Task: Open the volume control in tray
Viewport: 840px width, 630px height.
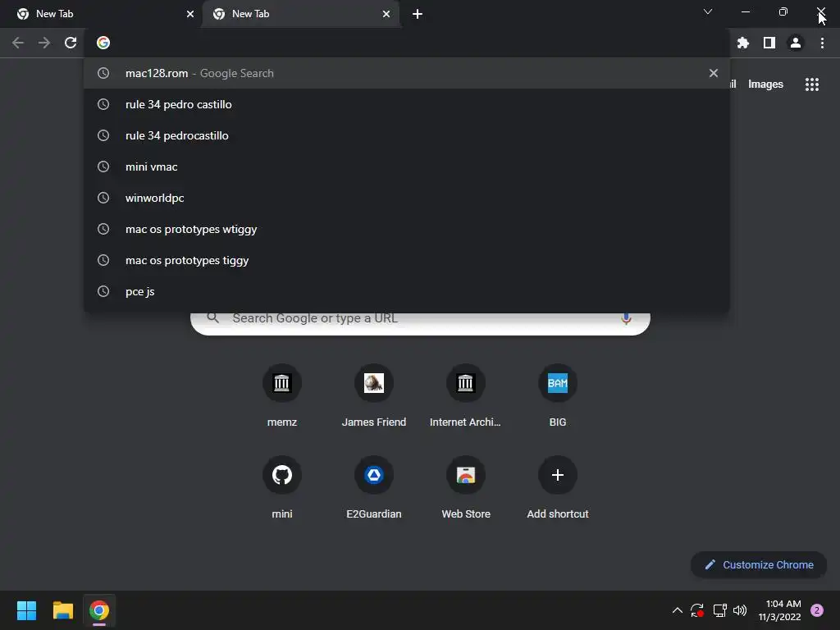Action: click(740, 610)
